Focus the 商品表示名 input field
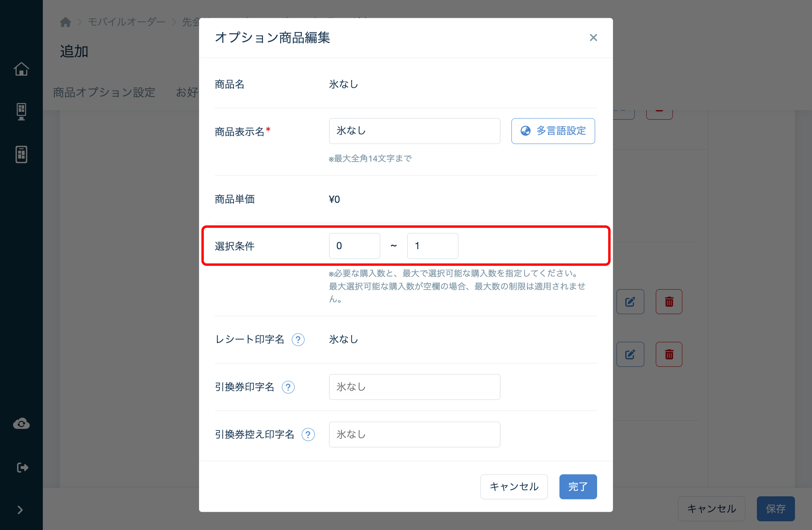The image size is (812, 530). 415,131
